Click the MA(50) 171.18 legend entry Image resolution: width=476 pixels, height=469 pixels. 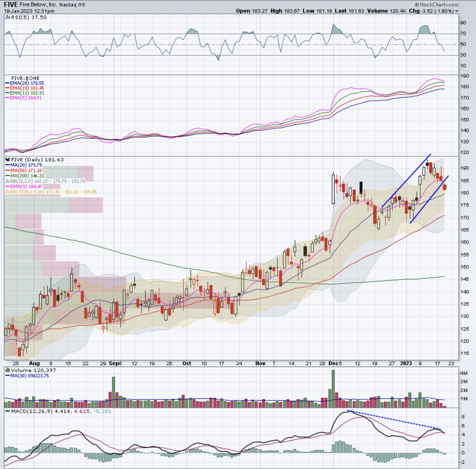coord(24,170)
